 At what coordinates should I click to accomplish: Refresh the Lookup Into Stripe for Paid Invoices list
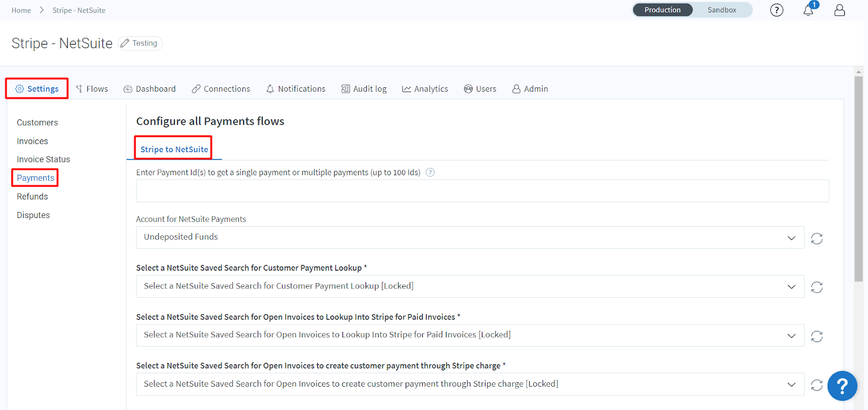point(816,336)
